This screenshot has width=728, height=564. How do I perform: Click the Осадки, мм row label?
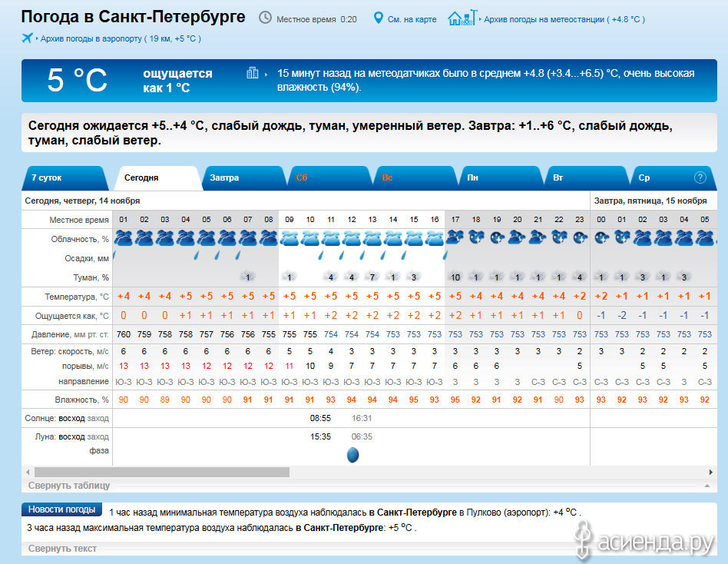pyautogui.click(x=87, y=258)
